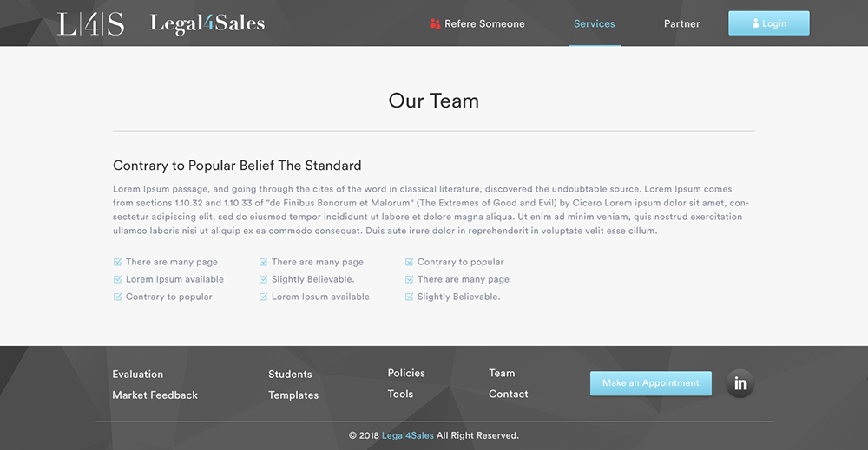The width and height of the screenshot is (868, 450).
Task: Click the Legal4Sales copyright link
Action: tap(408, 435)
